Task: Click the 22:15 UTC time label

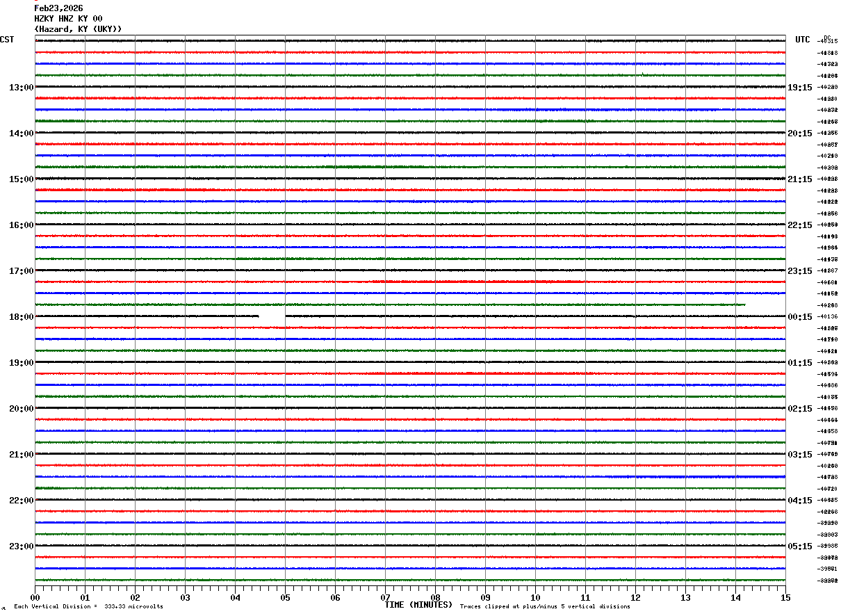Action: pos(799,225)
